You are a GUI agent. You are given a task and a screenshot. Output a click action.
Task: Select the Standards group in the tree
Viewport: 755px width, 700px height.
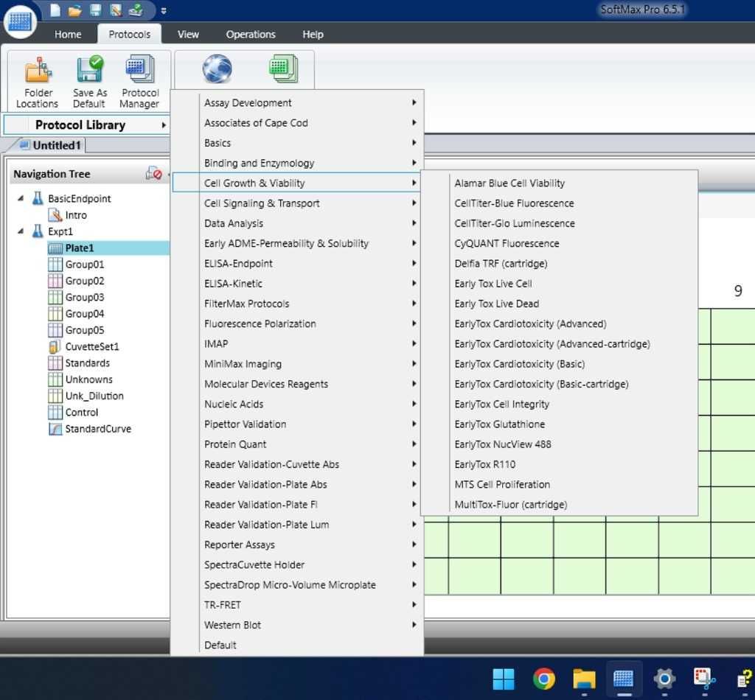[x=88, y=363]
